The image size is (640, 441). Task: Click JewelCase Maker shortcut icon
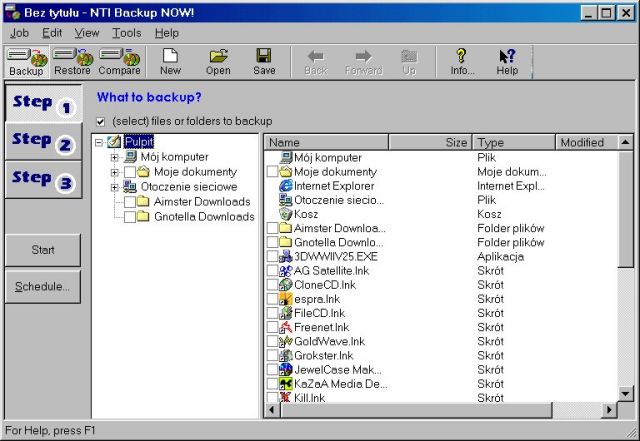286,370
